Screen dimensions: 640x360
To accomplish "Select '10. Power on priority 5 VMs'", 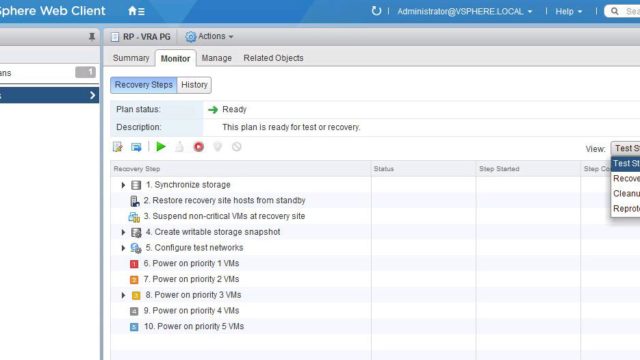I will [194, 327].
